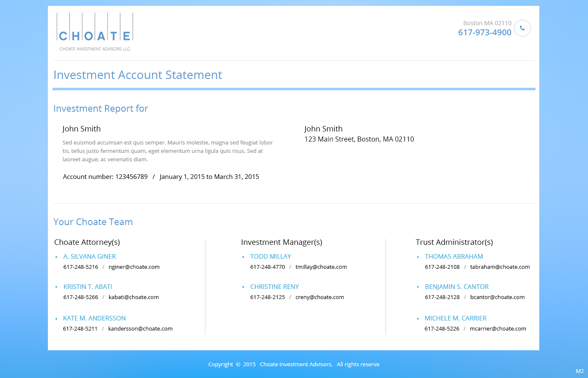The width and height of the screenshot is (588, 378).
Task: Click the phone icon in the header
Action: click(522, 28)
